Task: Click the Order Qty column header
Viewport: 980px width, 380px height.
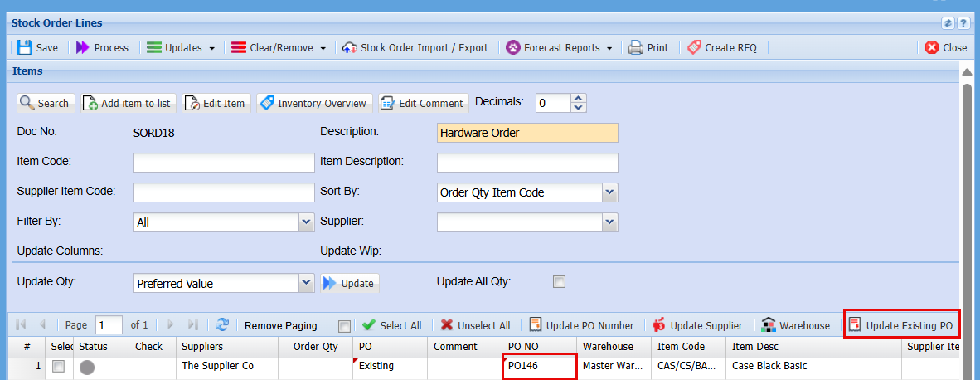Action: [x=316, y=346]
